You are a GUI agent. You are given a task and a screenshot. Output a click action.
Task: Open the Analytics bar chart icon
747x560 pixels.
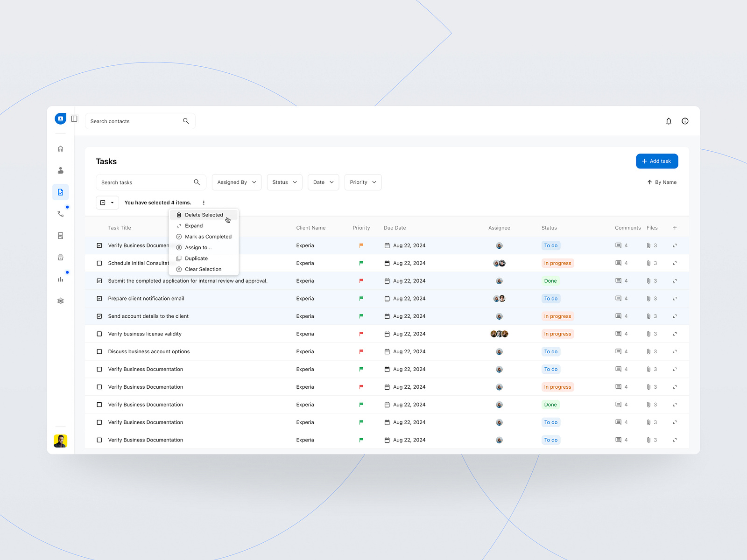click(x=60, y=279)
